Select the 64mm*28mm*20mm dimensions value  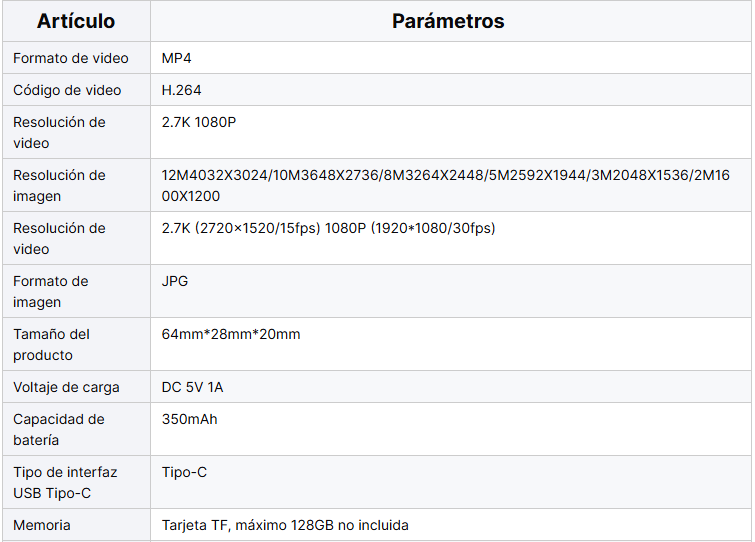point(231,334)
